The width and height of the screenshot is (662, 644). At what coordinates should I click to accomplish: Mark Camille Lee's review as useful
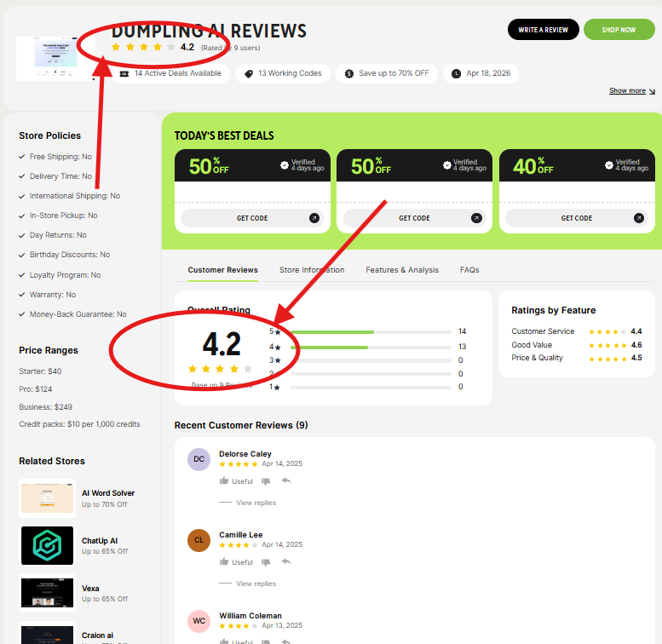[236, 562]
